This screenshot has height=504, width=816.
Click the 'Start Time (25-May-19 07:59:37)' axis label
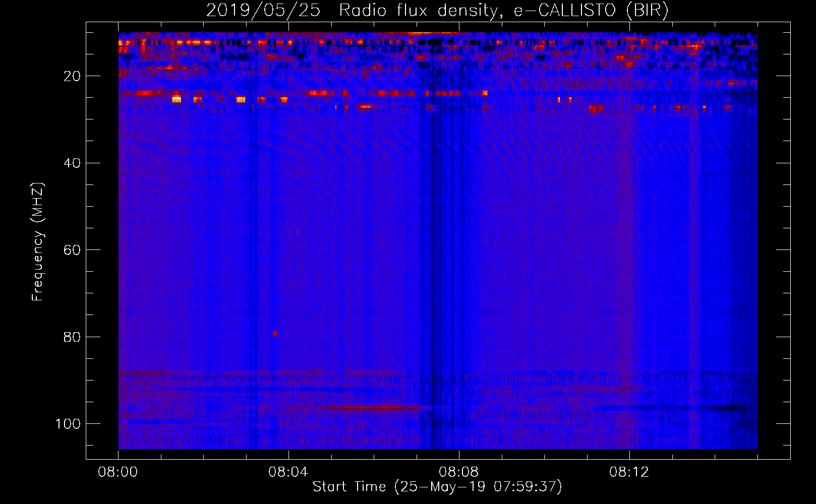point(437,487)
